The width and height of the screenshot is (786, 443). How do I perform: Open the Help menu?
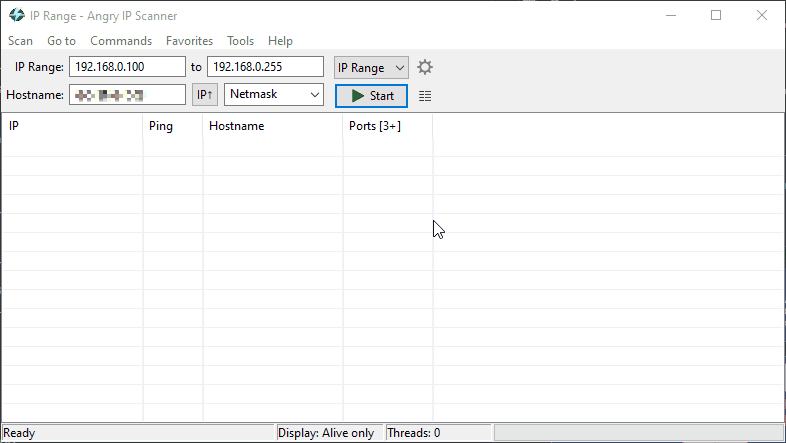pyautogui.click(x=280, y=41)
